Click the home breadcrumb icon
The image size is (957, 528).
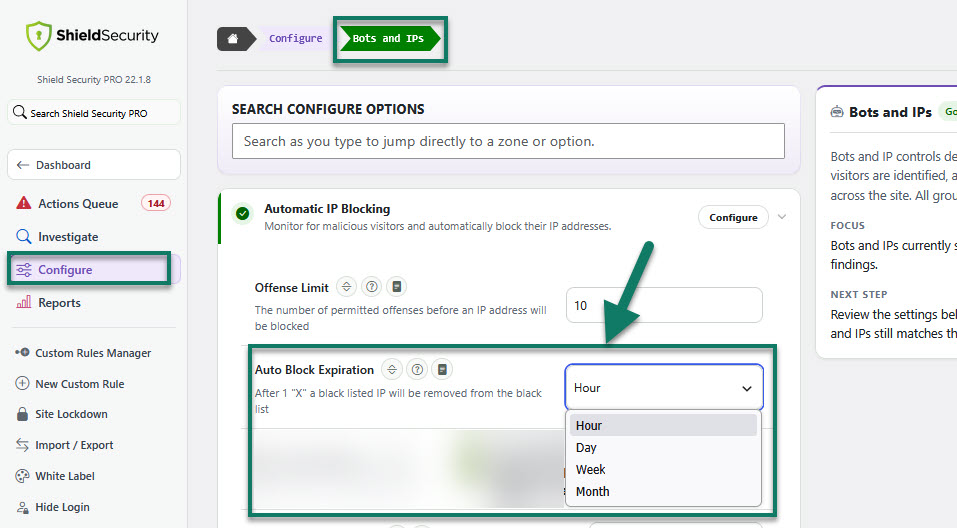[233, 38]
